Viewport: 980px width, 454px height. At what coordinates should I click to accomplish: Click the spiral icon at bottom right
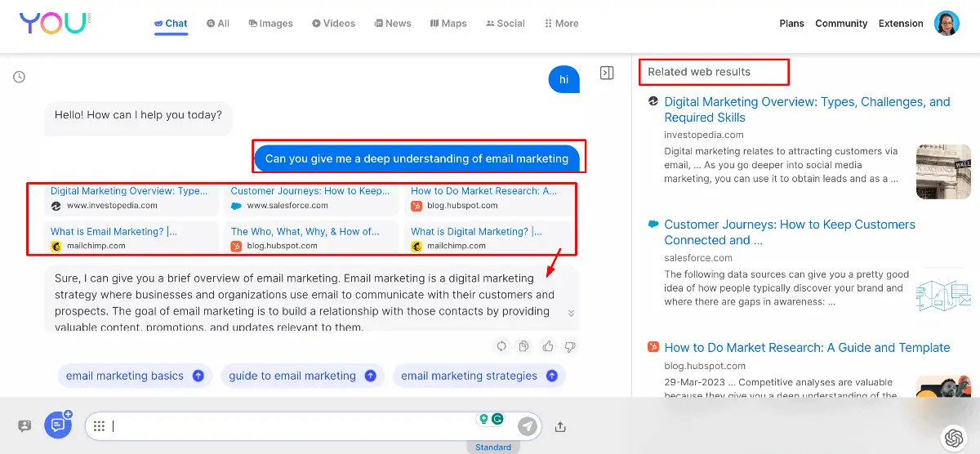click(x=953, y=438)
